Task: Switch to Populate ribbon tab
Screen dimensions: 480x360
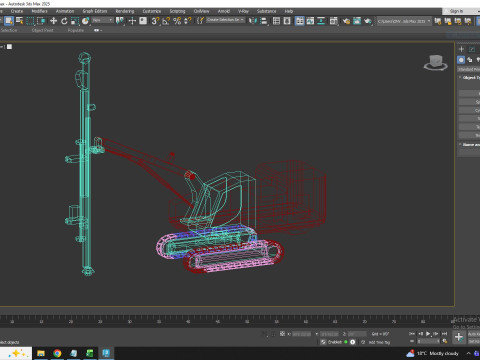Action: coord(76,30)
